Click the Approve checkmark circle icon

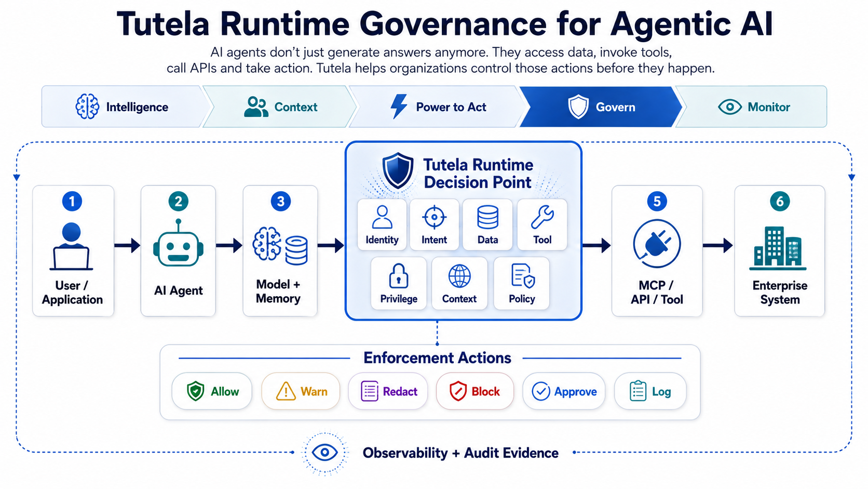click(x=541, y=391)
